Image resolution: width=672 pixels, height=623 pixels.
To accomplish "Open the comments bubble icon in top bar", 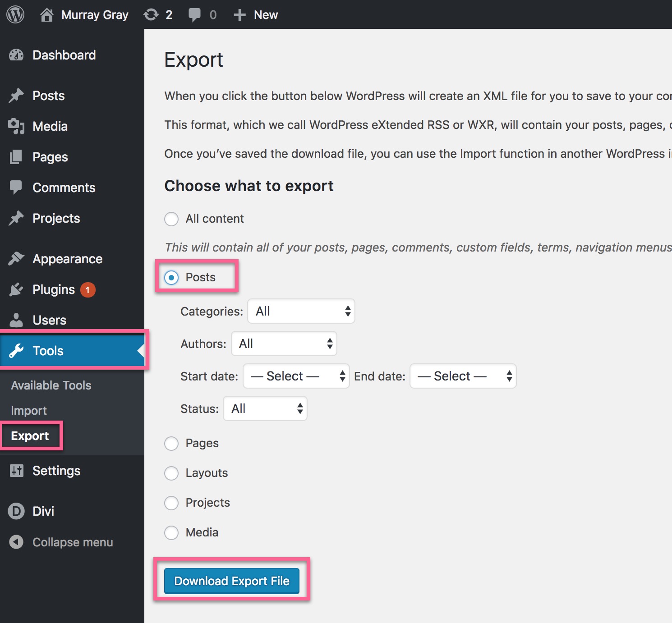I will [194, 15].
